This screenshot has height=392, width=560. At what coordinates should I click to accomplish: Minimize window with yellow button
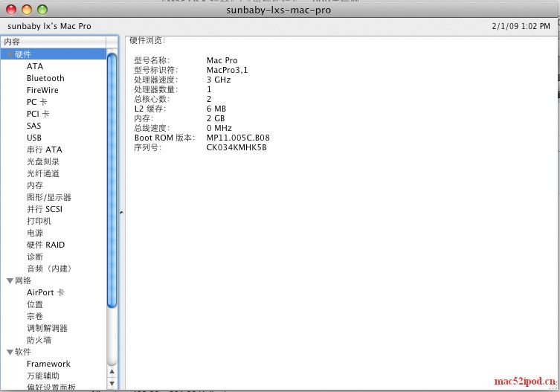point(27,10)
